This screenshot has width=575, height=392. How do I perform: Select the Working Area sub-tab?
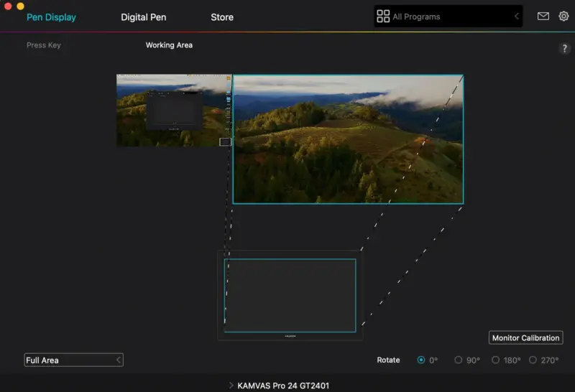point(169,45)
